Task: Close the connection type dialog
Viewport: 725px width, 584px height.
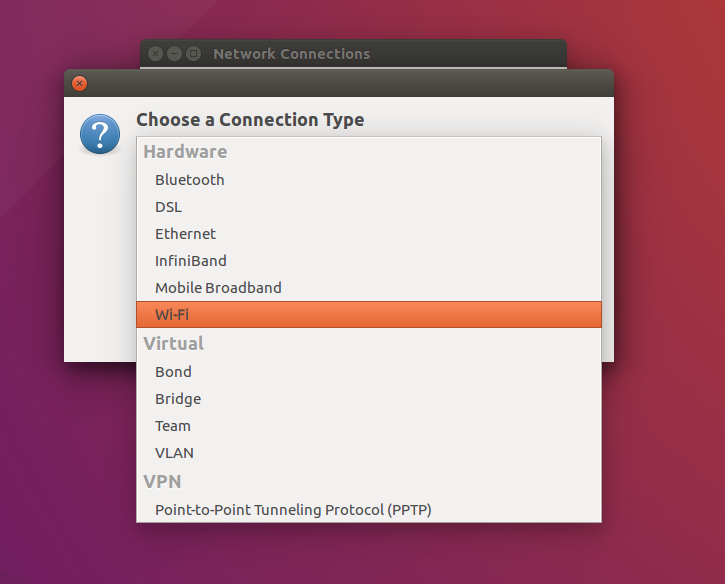Action: point(80,83)
